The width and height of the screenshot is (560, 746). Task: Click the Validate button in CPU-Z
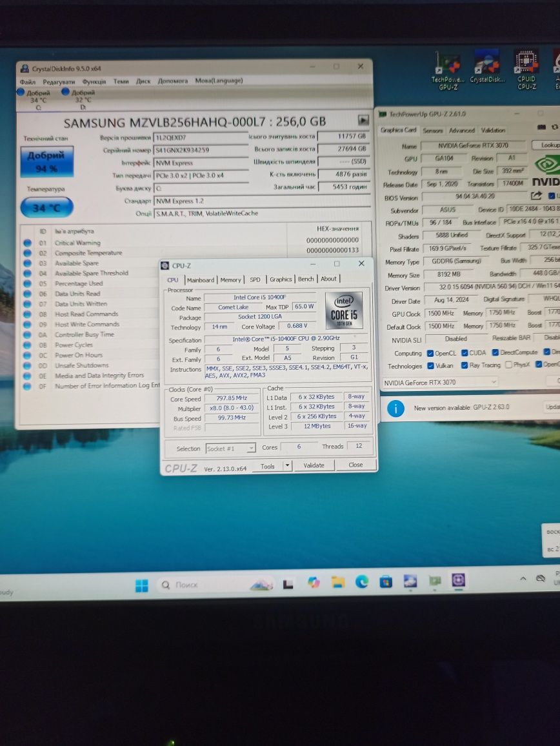[314, 465]
